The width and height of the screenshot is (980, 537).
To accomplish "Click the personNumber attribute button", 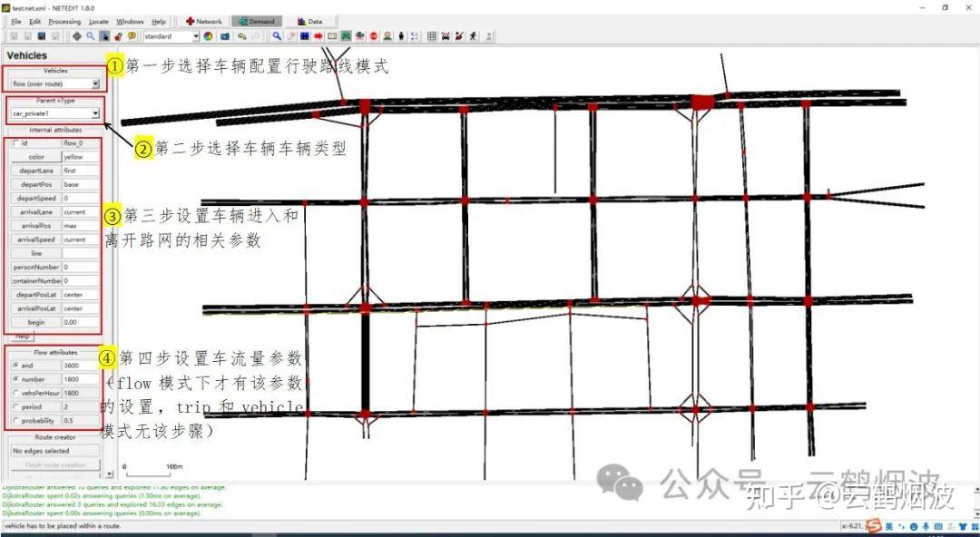I will click(36, 267).
